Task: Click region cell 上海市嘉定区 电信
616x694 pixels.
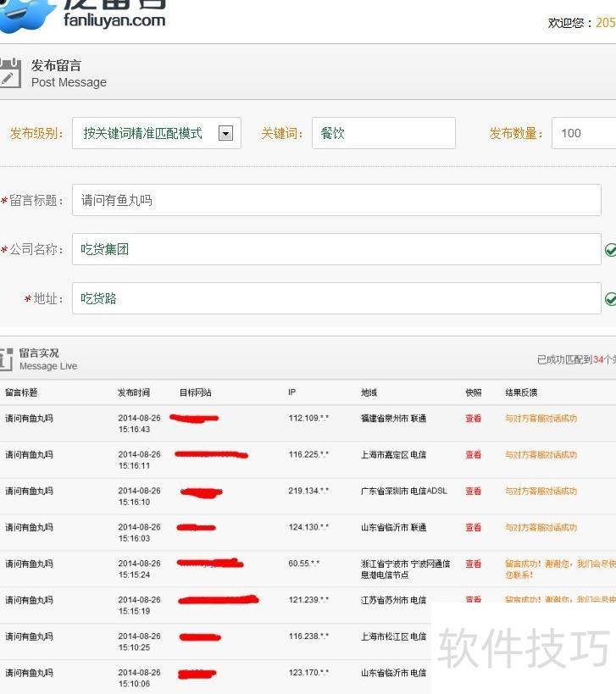Action: click(x=393, y=454)
